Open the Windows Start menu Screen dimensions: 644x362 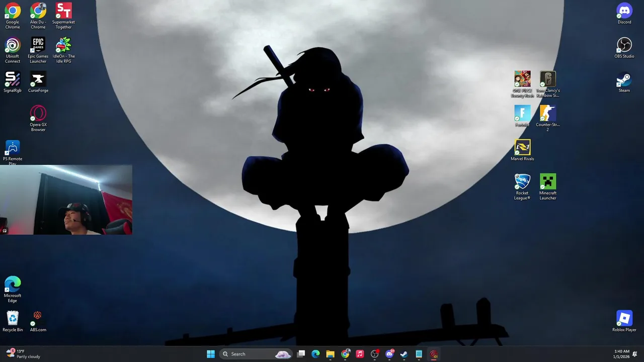[x=211, y=354]
